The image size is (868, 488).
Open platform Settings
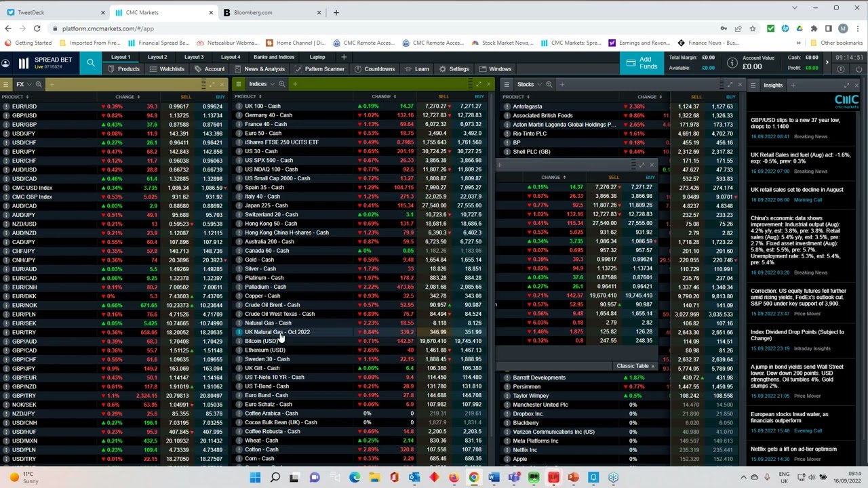coord(454,69)
